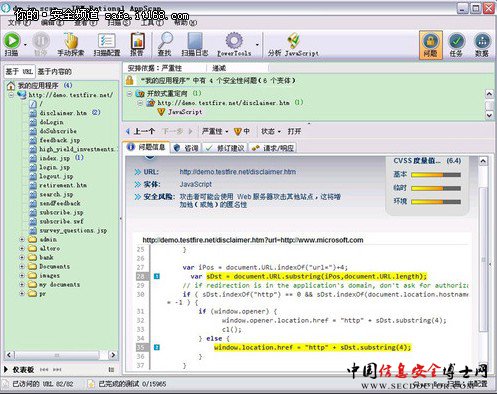Viewport: 497px width, 394px height.
Task: Open the severity dropdown arrow
Action: click(x=227, y=132)
